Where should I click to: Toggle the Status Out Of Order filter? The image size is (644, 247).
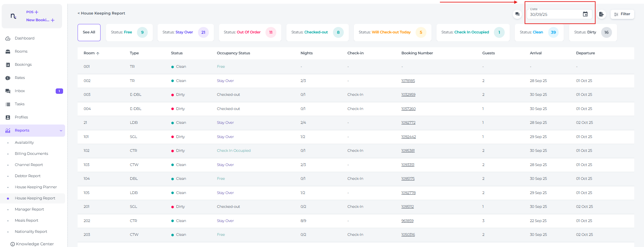click(250, 32)
